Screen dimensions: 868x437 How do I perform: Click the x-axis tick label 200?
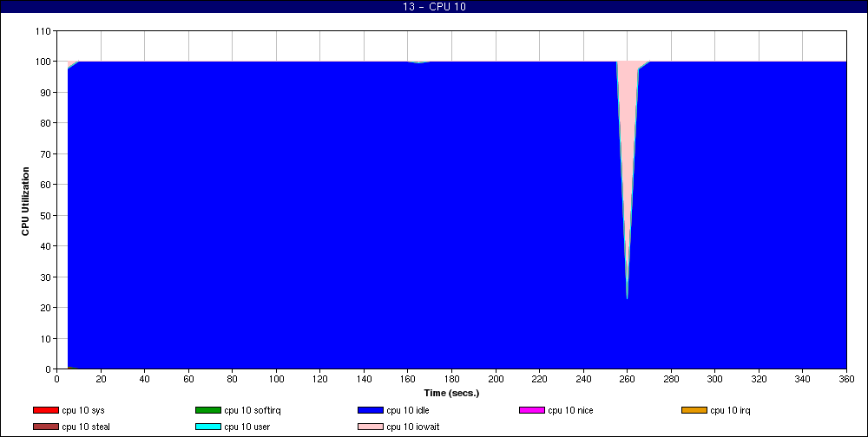pos(496,380)
